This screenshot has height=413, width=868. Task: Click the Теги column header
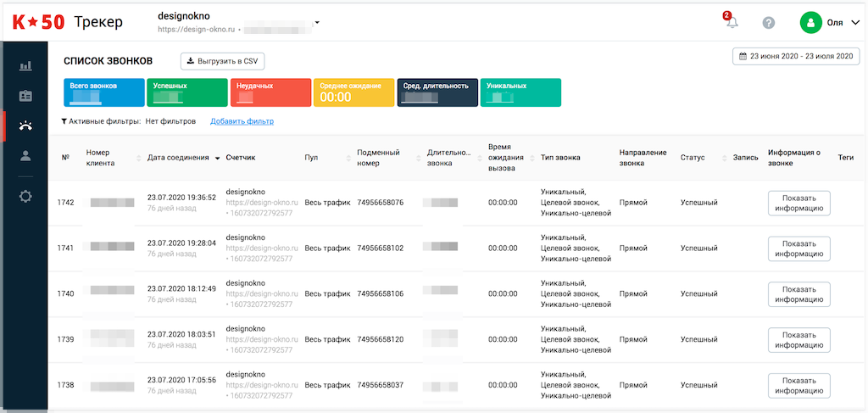point(846,158)
